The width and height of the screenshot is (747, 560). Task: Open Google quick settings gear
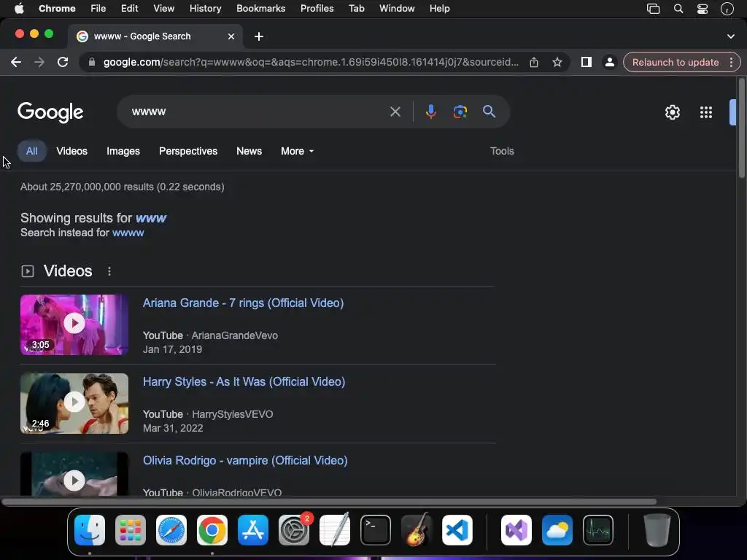672,112
